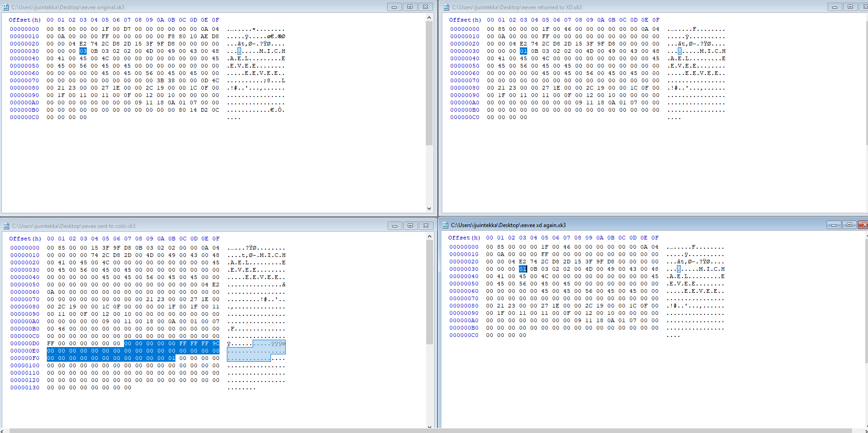Click the highlighted FF selection in eevee sent to colo.ck3

183,343
